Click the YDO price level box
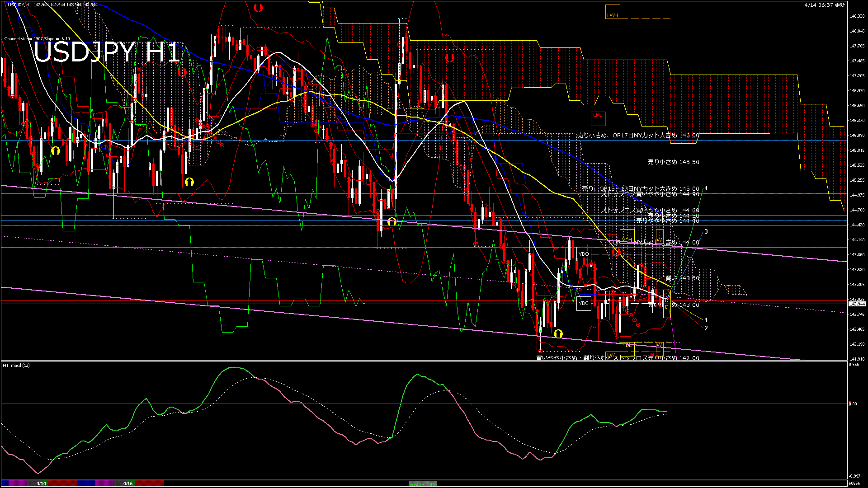The height and width of the screenshot is (488, 868). (584, 254)
